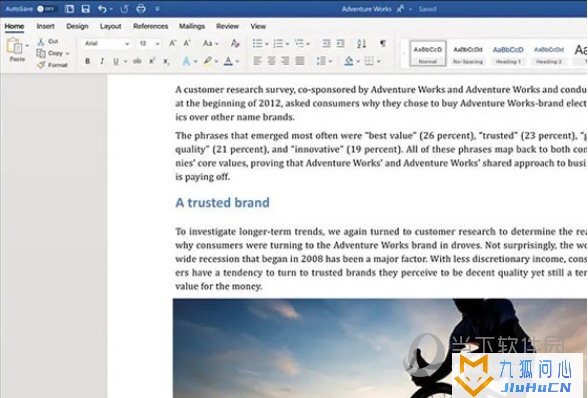Open the highlight color dropdown arrow

tap(217, 61)
